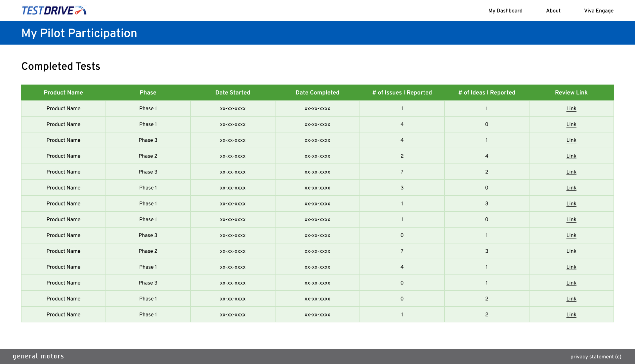The width and height of the screenshot is (635, 364).
Task: Click the Date Started column header
Action: 233,92
